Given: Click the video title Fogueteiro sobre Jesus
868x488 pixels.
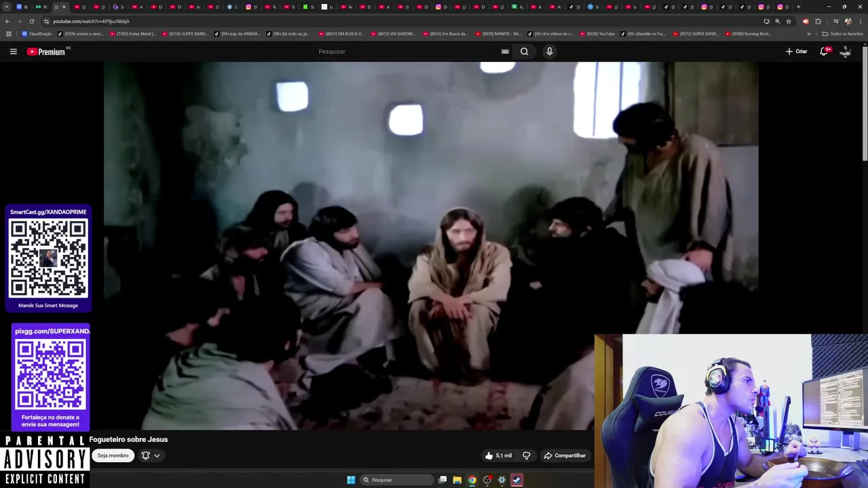Looking at the screenshot, I should click(x=128, y=439).
